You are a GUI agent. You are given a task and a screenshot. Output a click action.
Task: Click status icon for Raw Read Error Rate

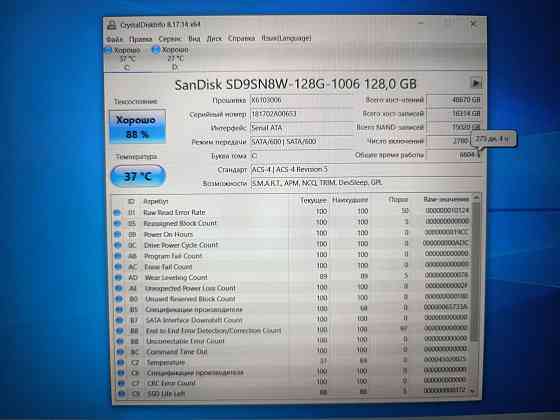tap(117, 212)
